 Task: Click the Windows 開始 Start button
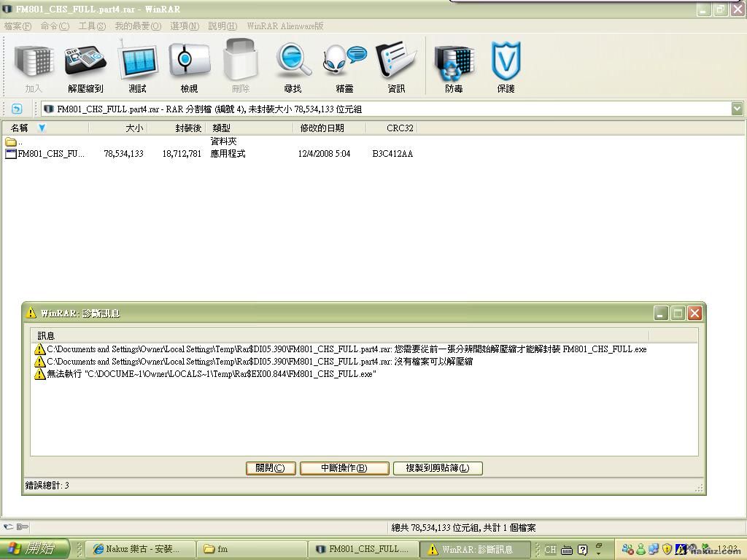35,549
